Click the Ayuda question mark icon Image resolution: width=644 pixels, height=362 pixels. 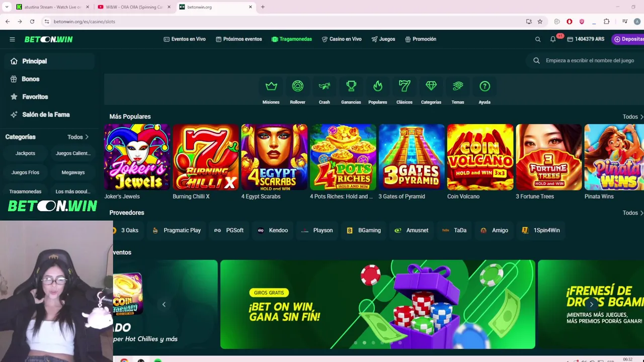[x=485, y=86]
